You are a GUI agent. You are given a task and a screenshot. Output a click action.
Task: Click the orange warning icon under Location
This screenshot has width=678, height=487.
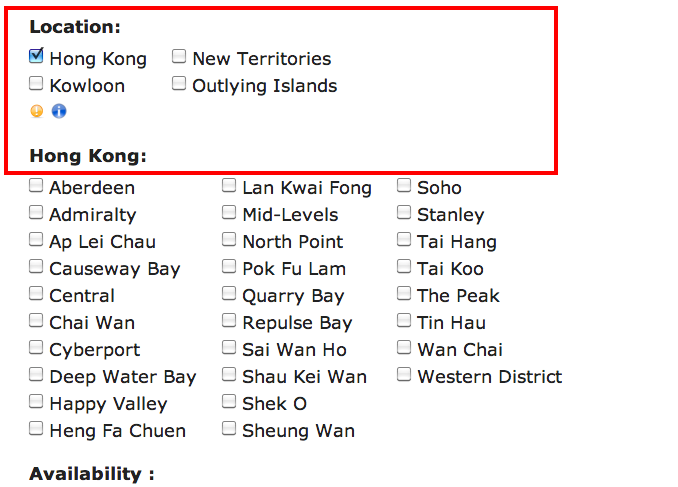pyautogui.click(x=37, y=111)
